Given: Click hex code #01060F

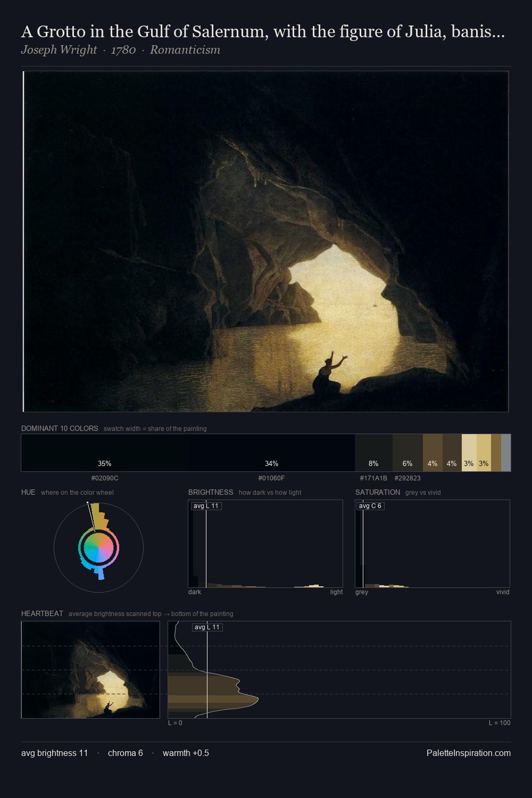Looking at the screenshot, I should tap(271, 478).
